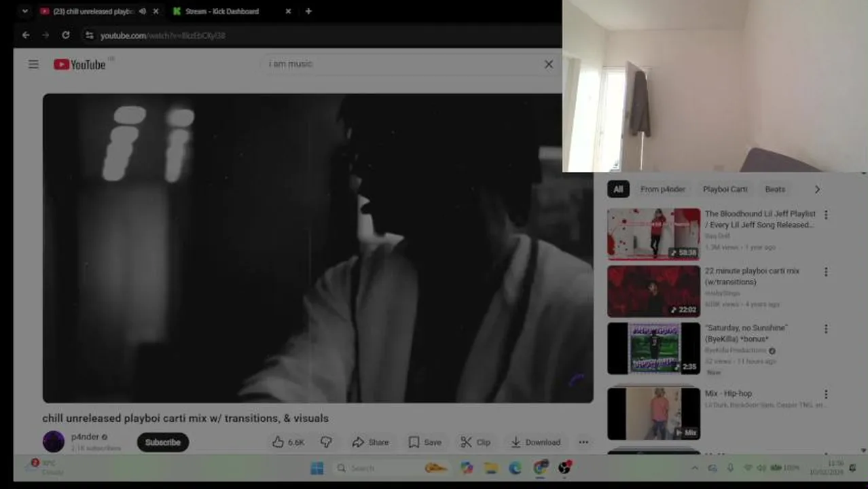The image size is (868, 489).
Task: Open the clock and date panel
Action: [826, 468]
